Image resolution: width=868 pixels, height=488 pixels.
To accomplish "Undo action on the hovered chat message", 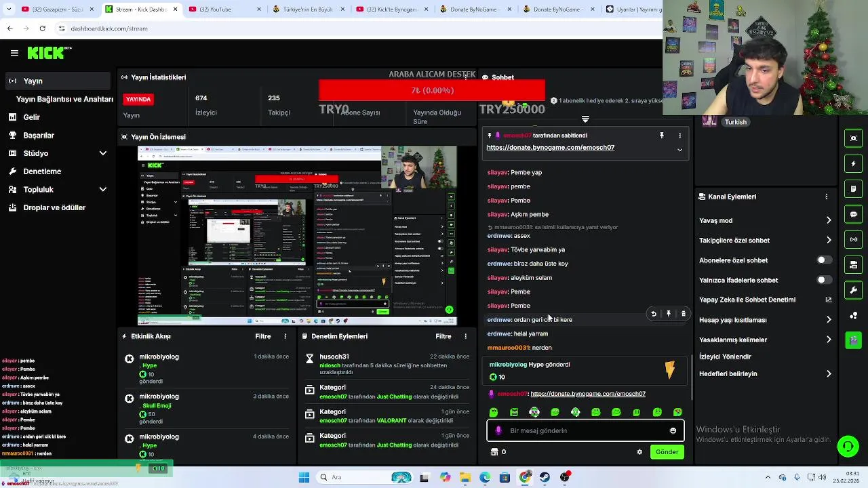I will (654, 314).
